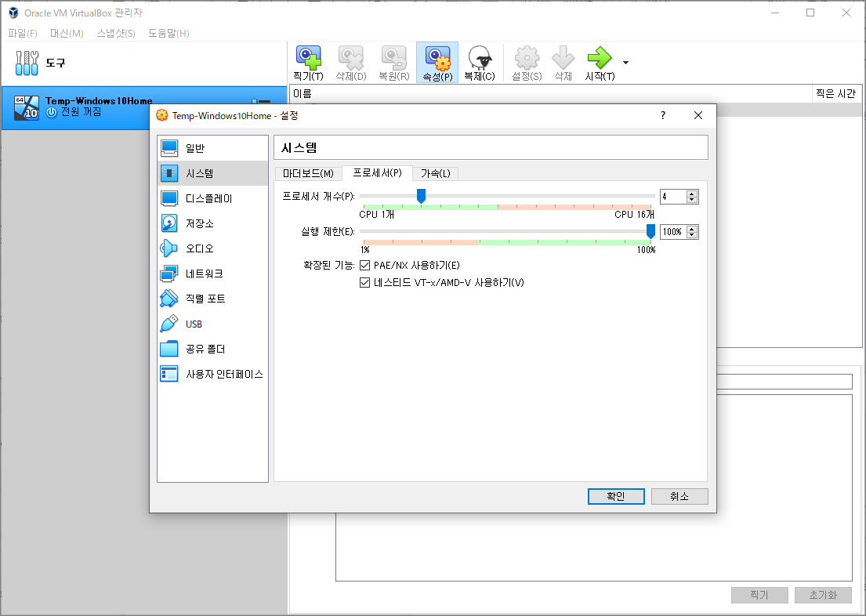Open the USB settings category
Screen dimensions: 866x616
click(x=212, y=324)
